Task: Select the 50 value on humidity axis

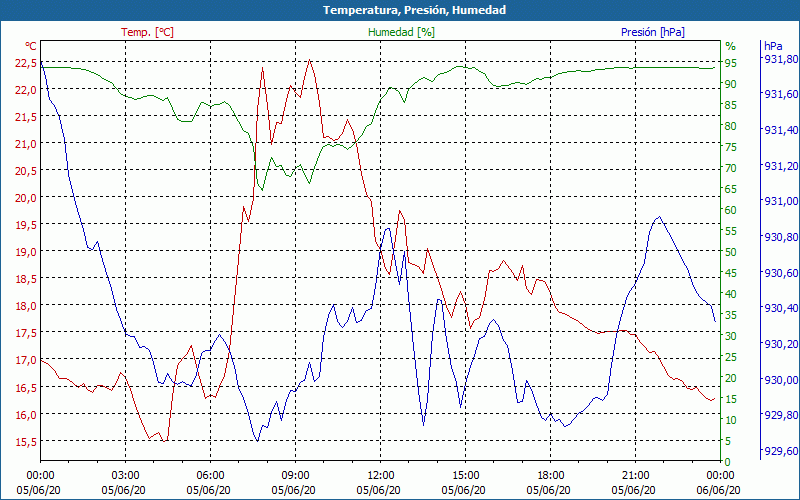Action: pyautogui.click(x=731, y=252)
